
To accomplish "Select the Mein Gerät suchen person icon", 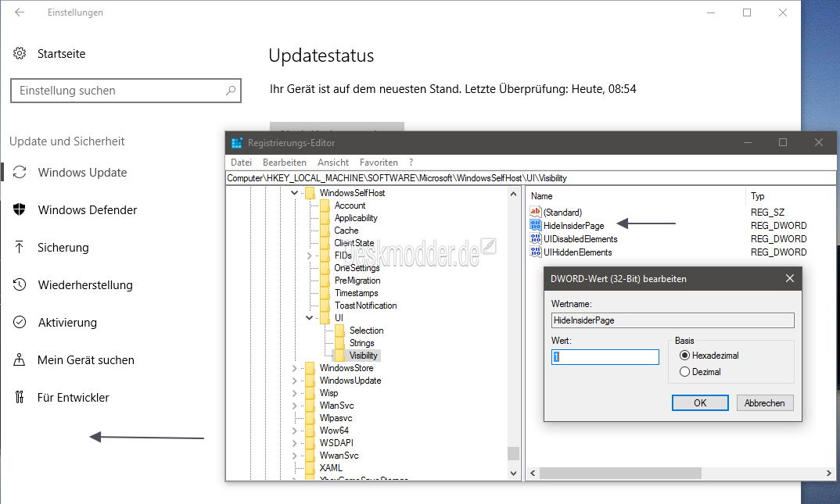I will pyautogui.click(x=20, y=359).
